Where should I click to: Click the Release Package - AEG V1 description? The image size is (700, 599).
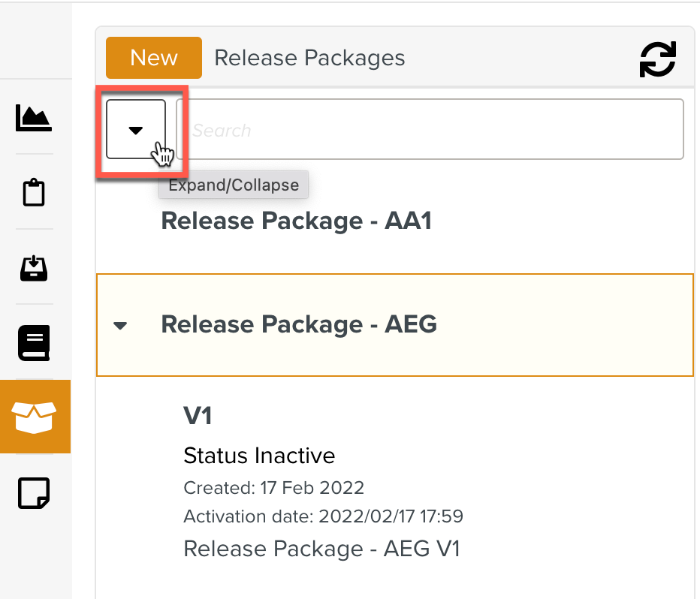click(x=321, y=549)
